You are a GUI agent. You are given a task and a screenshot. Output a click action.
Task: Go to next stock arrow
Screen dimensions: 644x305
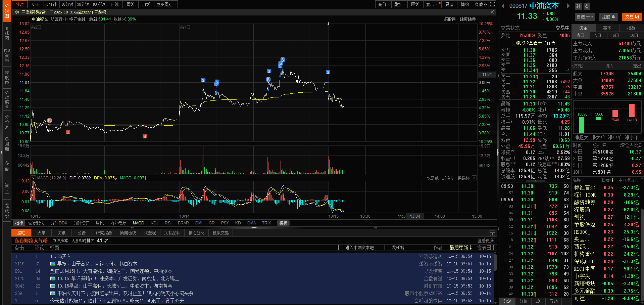point(568,6)
